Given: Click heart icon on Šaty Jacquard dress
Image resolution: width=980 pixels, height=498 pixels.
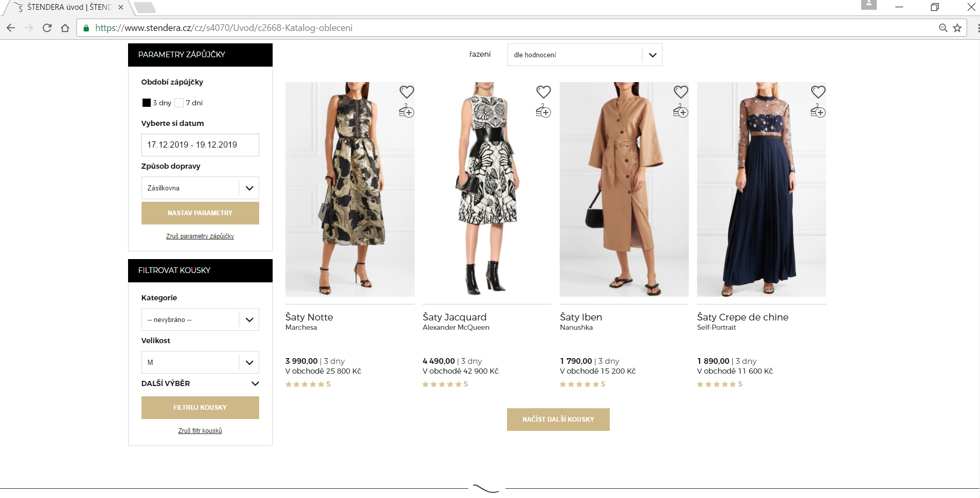Looking at the screenshot, I should (543, 92).
